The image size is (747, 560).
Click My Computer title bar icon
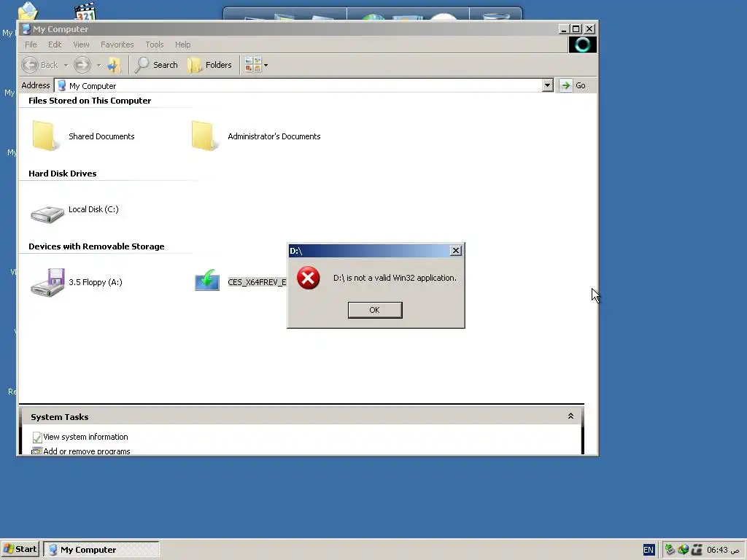(x=27, y=29)
